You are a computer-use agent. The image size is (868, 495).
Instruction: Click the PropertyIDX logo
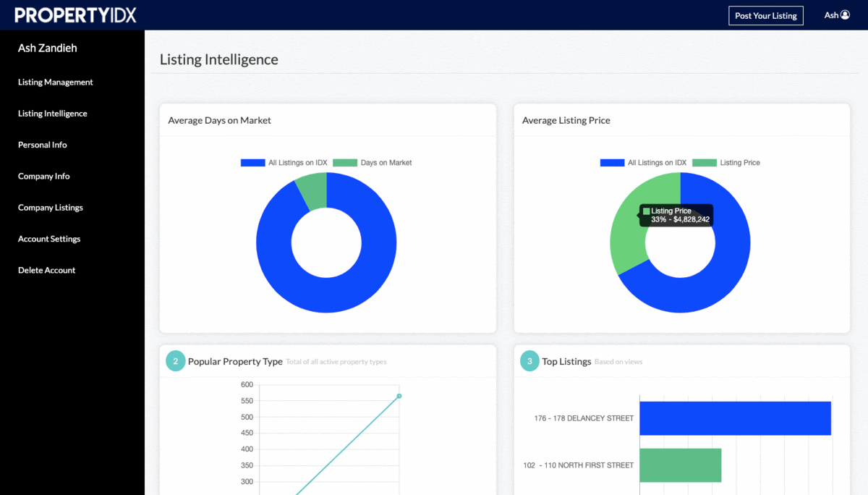coord(75,15)
